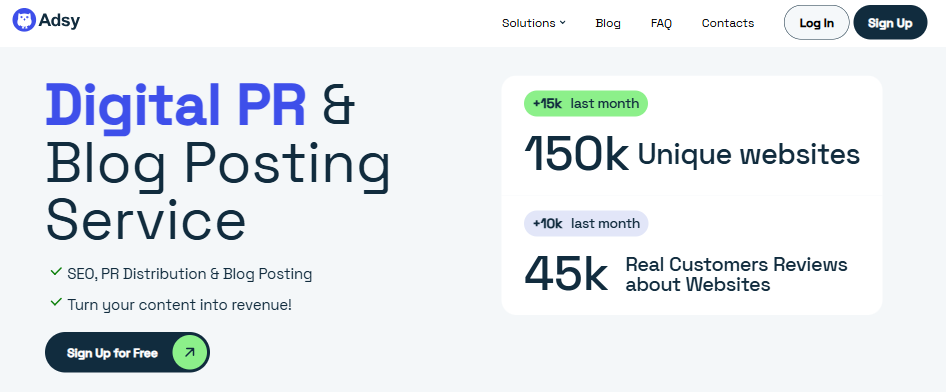The height and width of the screenshot is (392, 946).
Task: Click the '+10k last month' lavender badge
Action: [x=586, y=223]
